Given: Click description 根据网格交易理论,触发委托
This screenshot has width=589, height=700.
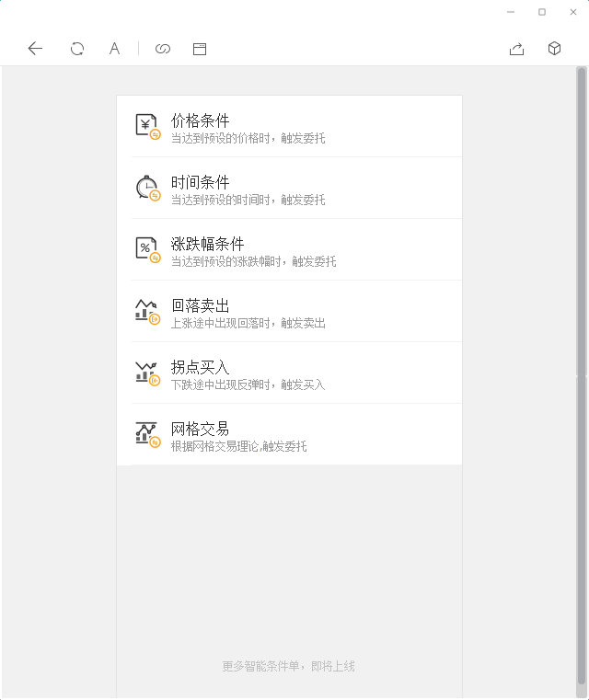Looking at the screenshot, I should [x=239, y=446].
